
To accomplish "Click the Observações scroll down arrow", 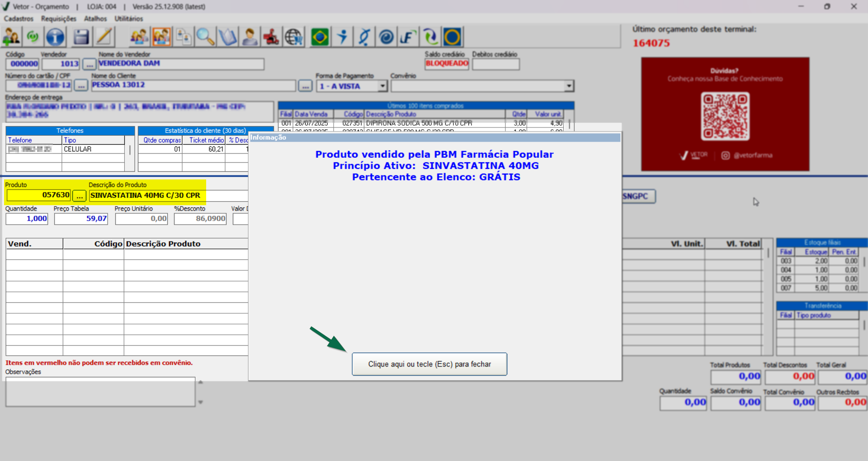I will (201, 402).
